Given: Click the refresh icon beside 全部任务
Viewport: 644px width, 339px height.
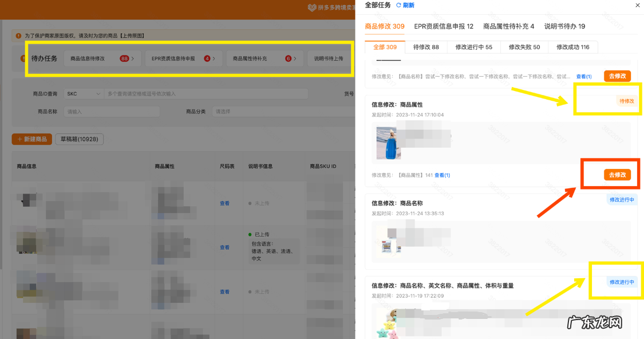Looking at the screenshot, I should click(399, 5).
